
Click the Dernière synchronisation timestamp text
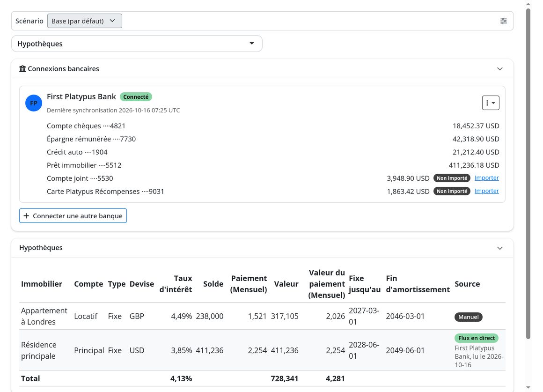pos(113,110)
